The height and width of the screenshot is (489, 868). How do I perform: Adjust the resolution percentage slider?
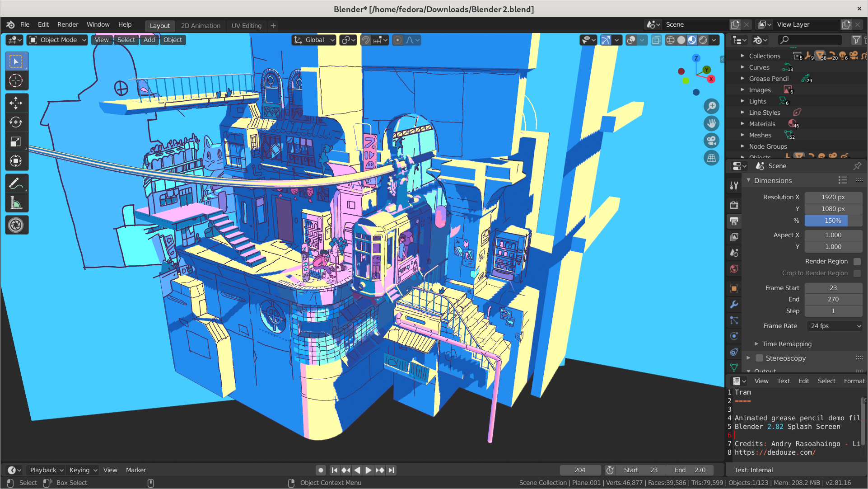pos(833,221)
